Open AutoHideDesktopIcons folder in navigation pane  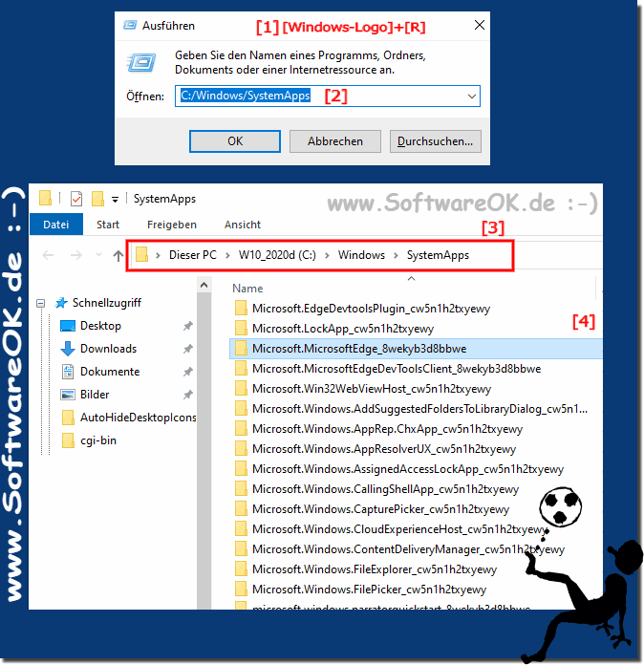(139, 418)
